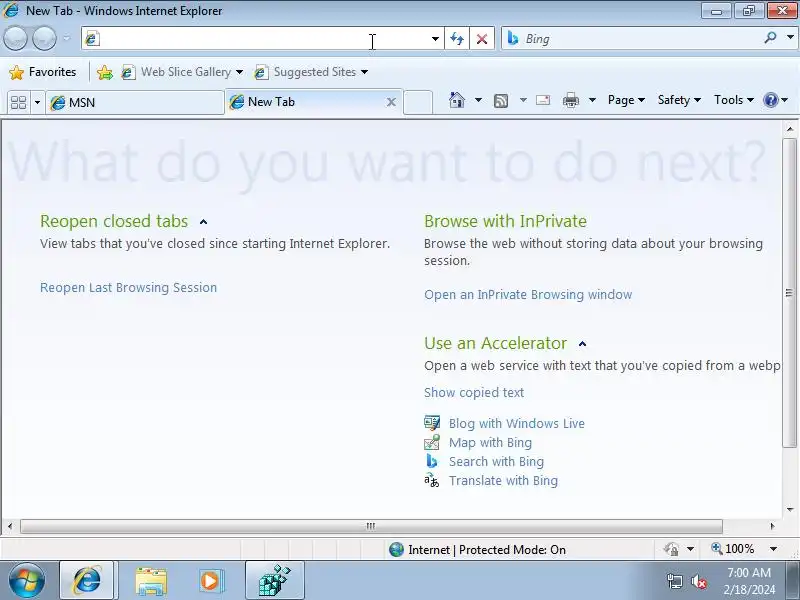Open Web Slice Gallery favorites item
Viewport: 800px width, 600px height.
[x=182, y=72]
